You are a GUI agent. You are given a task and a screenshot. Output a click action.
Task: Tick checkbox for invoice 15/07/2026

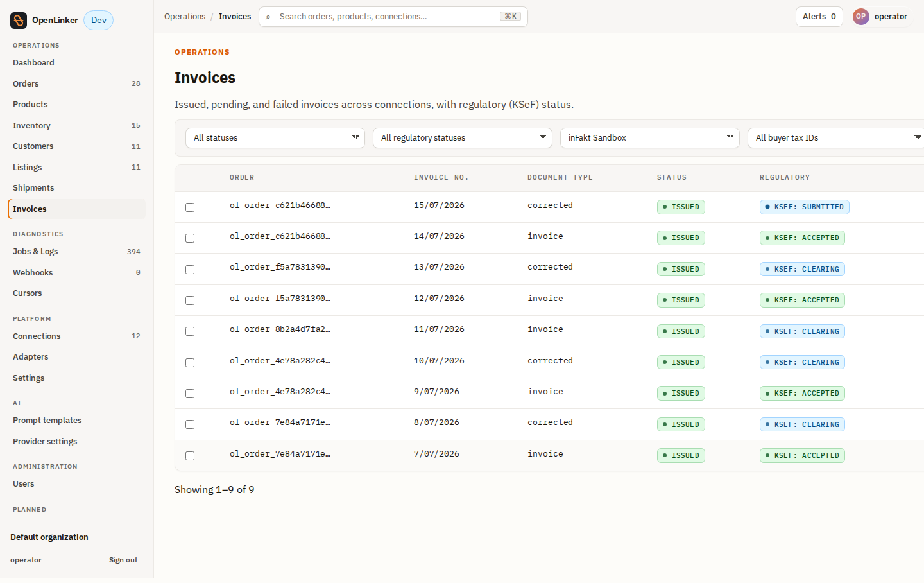190,207
